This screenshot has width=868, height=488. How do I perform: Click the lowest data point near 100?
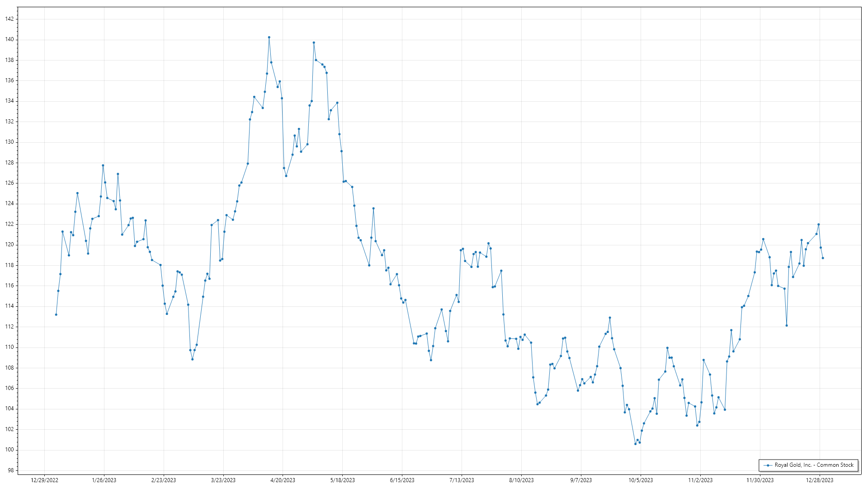pos(635,444)
